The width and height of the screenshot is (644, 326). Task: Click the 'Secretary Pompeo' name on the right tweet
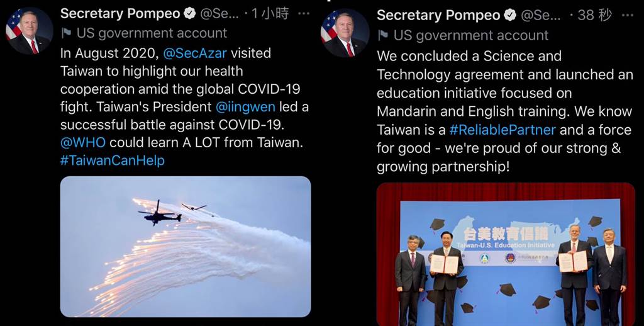click(x=438, y=16)
